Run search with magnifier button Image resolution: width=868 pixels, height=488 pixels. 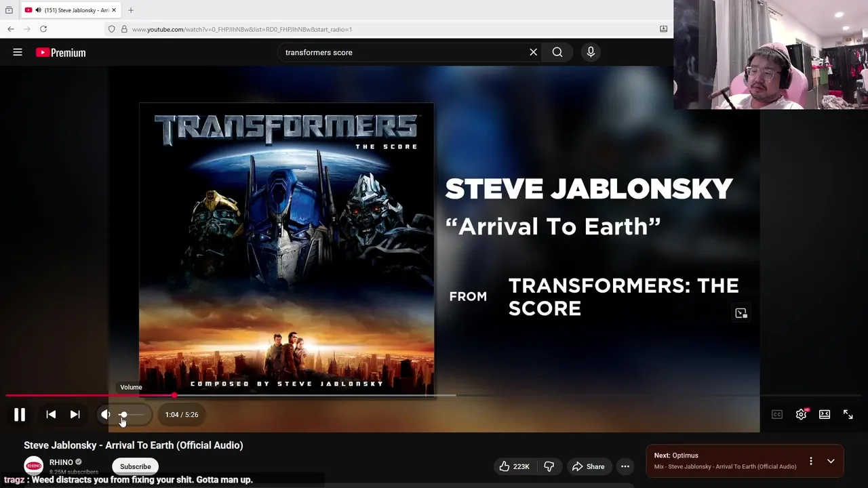point(557,52)
